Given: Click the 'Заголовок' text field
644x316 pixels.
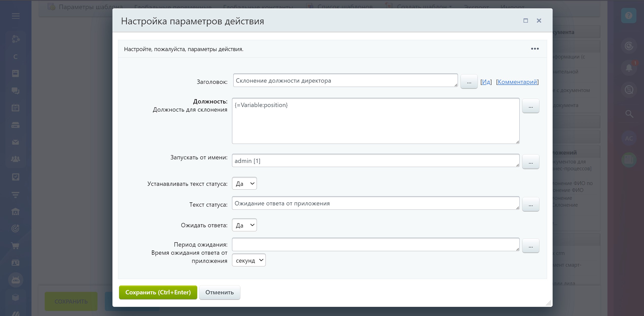Looking at the screenshot, I should [345, 81].
